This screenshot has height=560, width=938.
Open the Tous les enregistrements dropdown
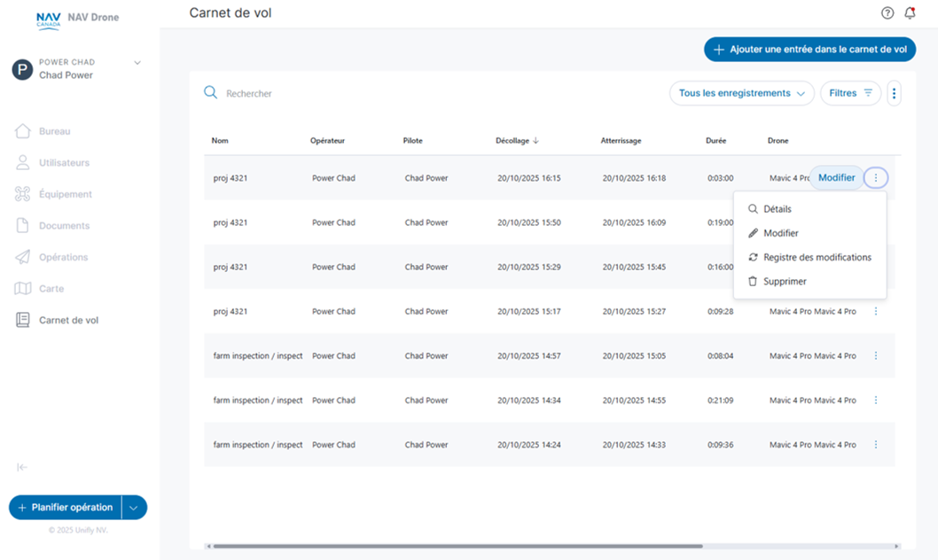[741, 93]
